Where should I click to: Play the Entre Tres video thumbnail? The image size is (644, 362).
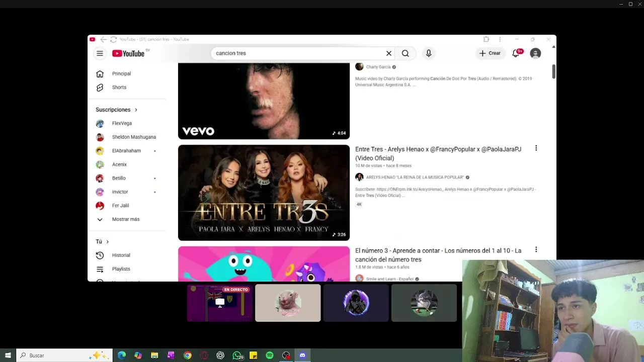coord(264,193)
